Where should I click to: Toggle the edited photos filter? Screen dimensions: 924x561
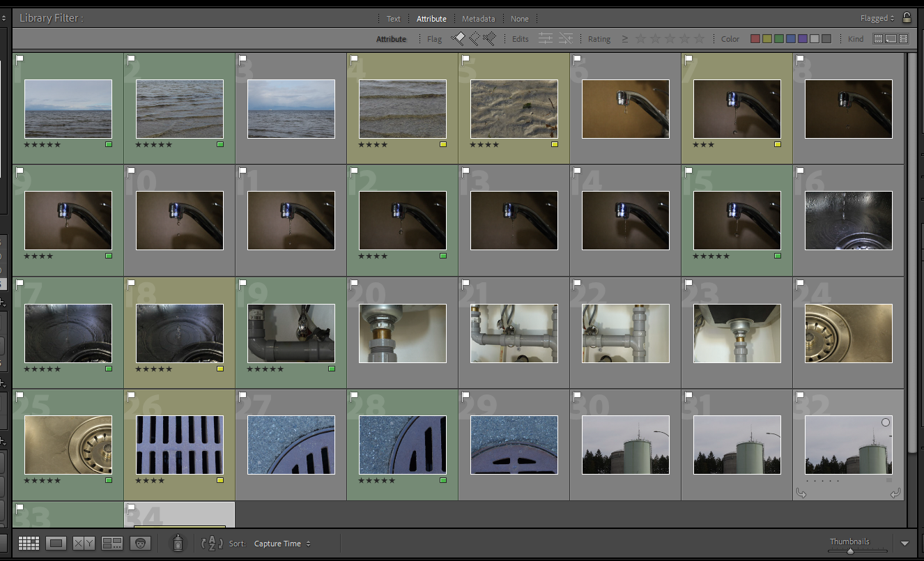click(x=546, y=39)
